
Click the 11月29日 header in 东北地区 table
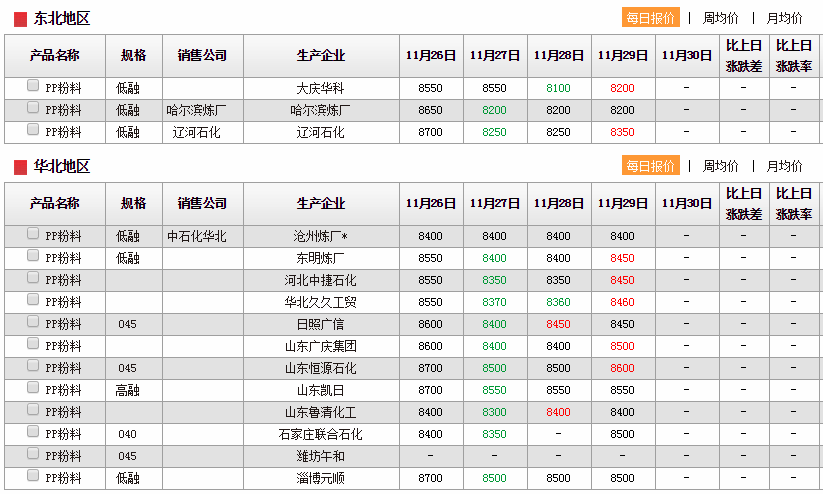click(x=622, y=56)
